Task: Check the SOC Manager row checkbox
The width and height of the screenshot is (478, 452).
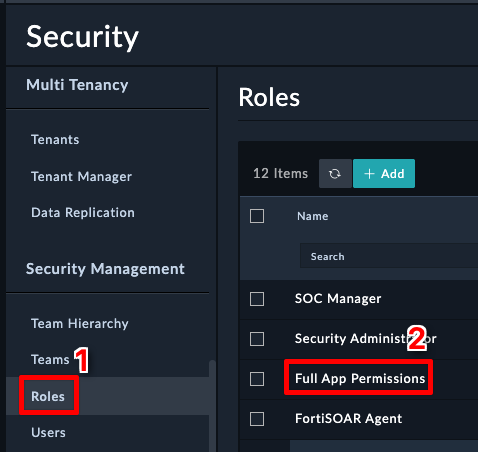Action: pos(257,299)
